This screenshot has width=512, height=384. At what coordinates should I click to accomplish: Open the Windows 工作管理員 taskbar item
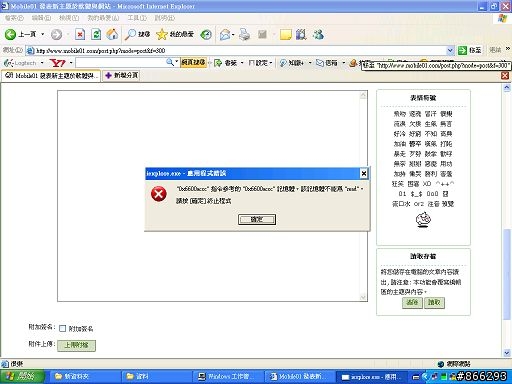[x=227, y=377]
